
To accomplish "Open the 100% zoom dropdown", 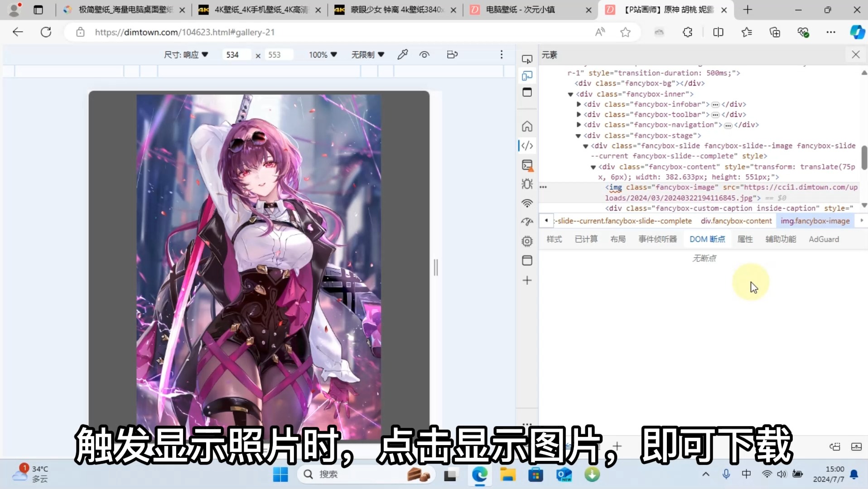I will coord(323,55).
